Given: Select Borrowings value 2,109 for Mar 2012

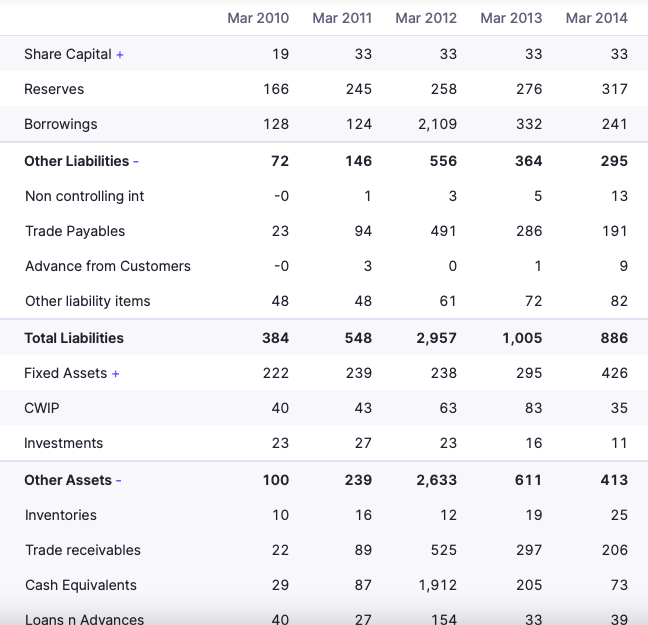Looking at the screenshot, I should click(x=437, y=124).
